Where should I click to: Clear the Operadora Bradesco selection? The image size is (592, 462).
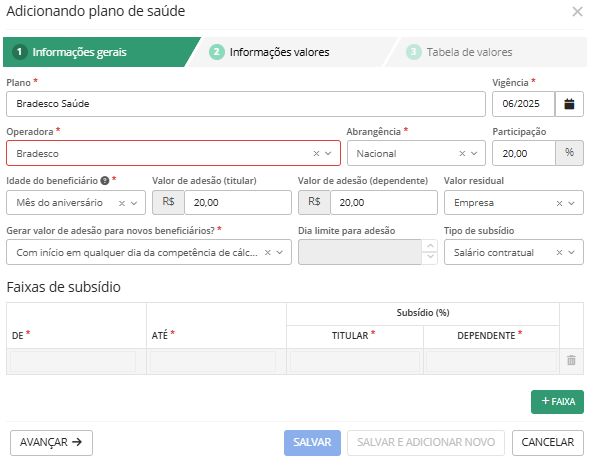pyautogui.click(x=316, y=153)
